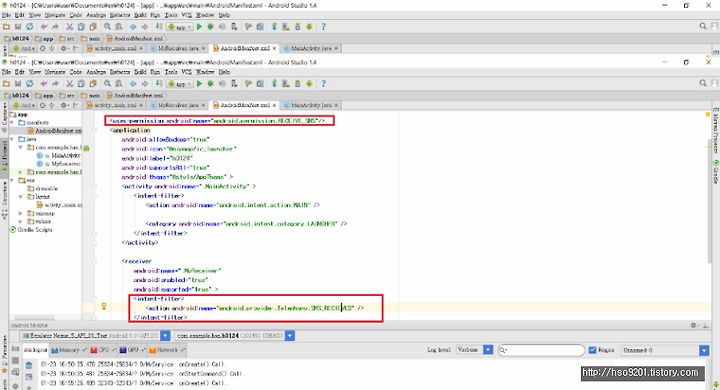Open SDK Manager icon in front window toolbar
Viewport: 720px width, 390px height.
coord(298,84)
